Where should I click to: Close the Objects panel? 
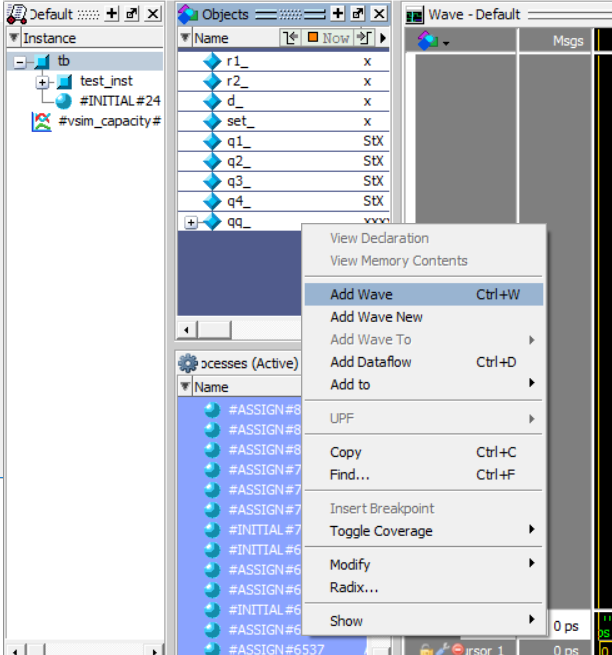pyautogui.click(x=379, y=13)
